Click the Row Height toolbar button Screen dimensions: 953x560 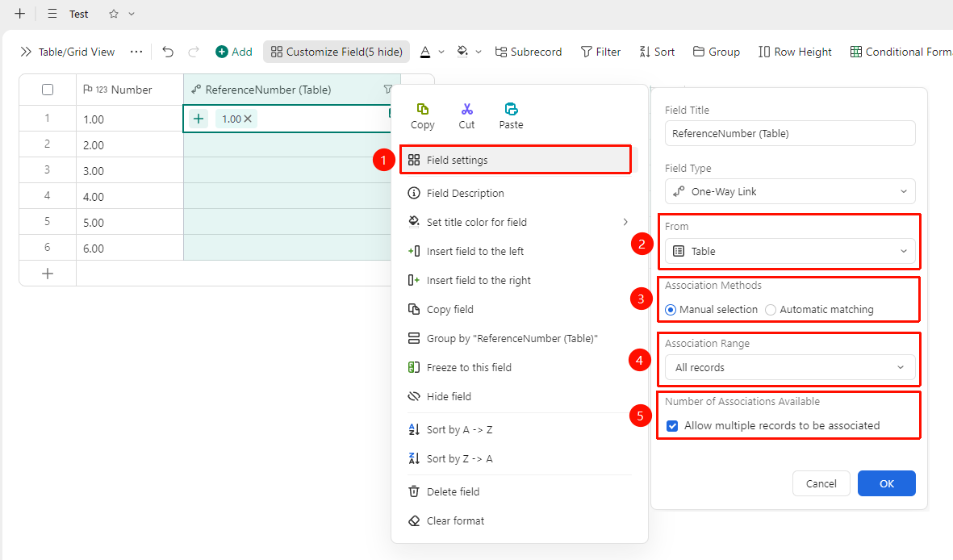click(x=795, y=52)
